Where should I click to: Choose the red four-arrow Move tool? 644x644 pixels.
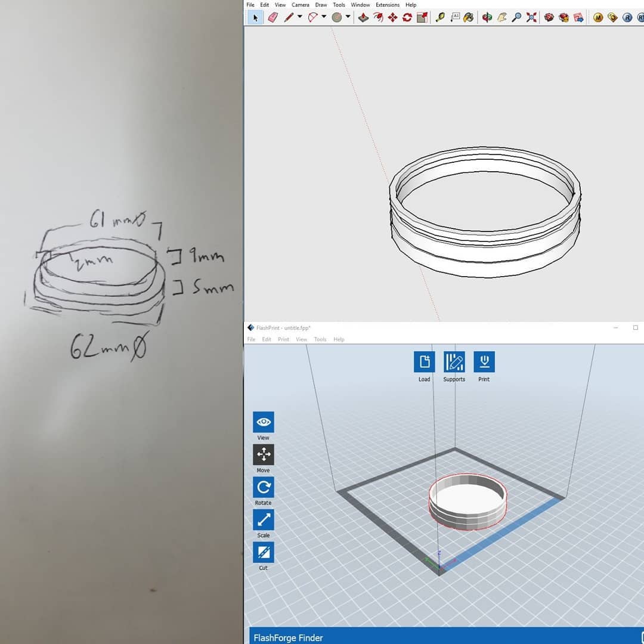[x=392, y=17]
